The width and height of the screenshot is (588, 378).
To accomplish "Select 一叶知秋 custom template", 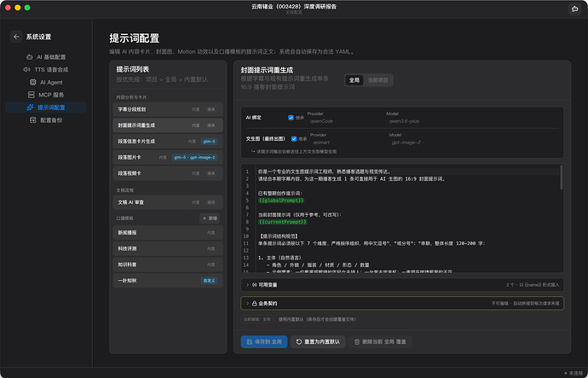I will click(168, 281).
